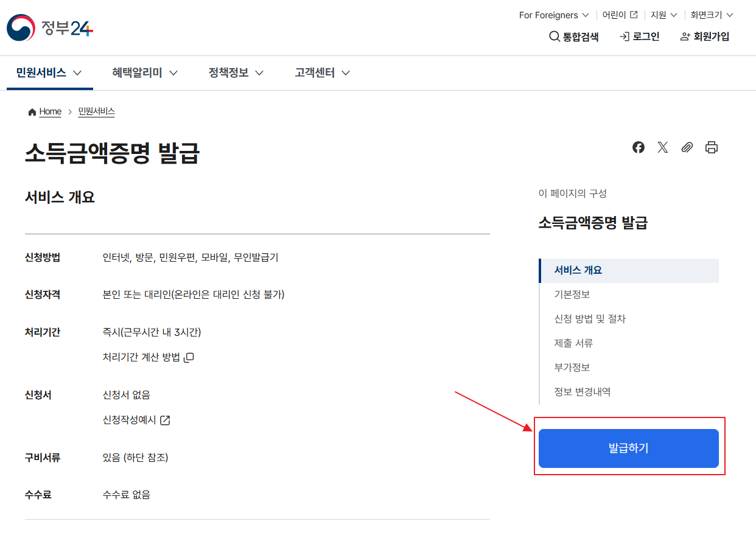Click the 구비서류 row label

coord(43,458)
